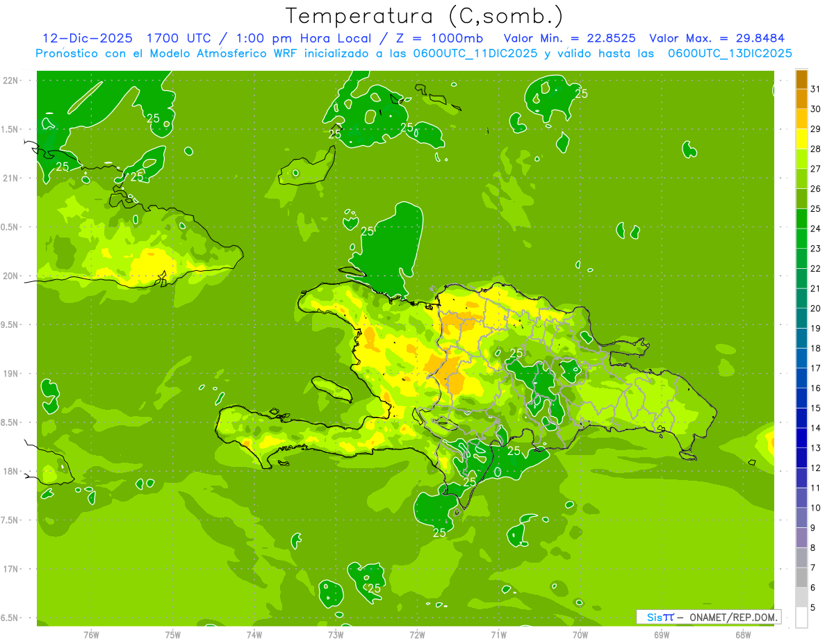Pick the legend swatch between 28 and 29

click(801, 139)
